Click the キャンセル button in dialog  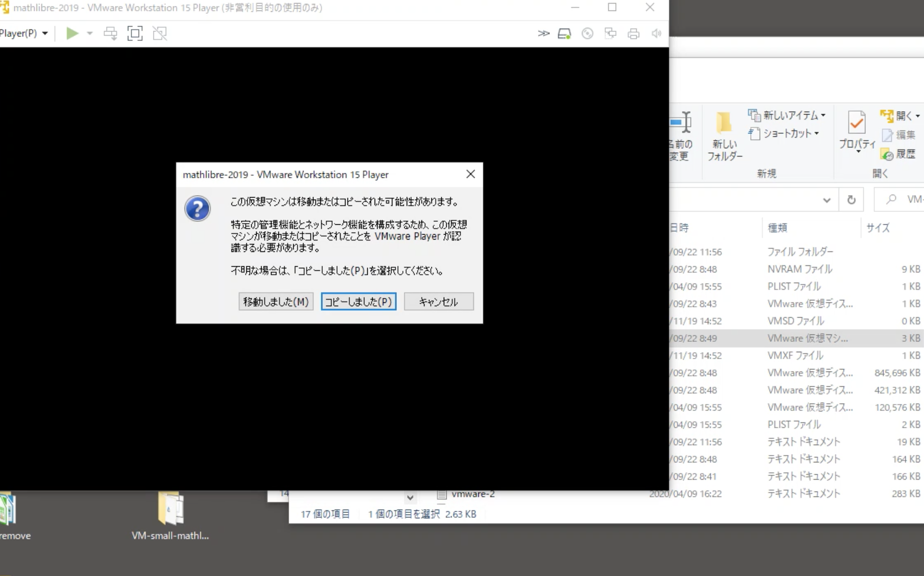[x=439, y=301]
